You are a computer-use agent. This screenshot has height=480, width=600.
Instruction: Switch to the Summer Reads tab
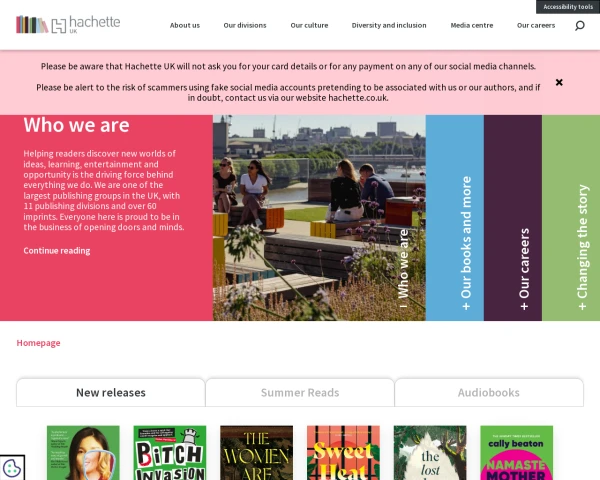[300, 392]
